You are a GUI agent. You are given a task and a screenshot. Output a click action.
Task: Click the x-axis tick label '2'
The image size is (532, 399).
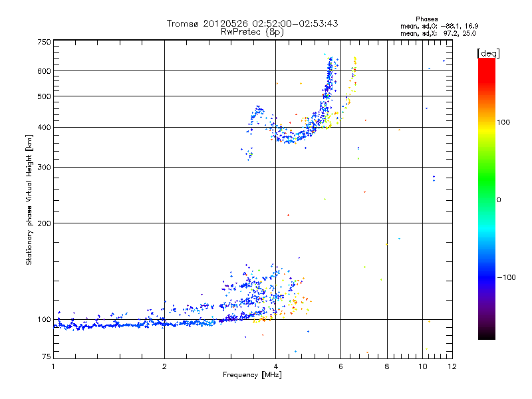[x=164, y=366]
